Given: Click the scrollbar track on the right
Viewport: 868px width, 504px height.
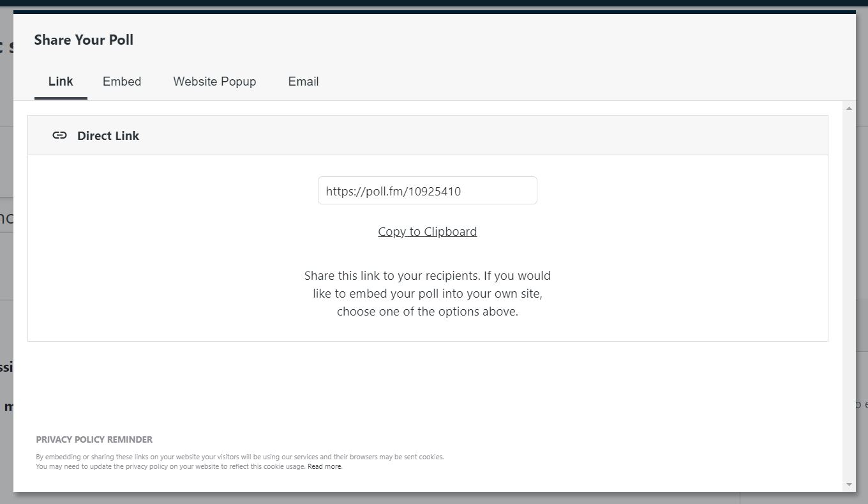Looking at the screenshot, I should click(x=849, y=287).
